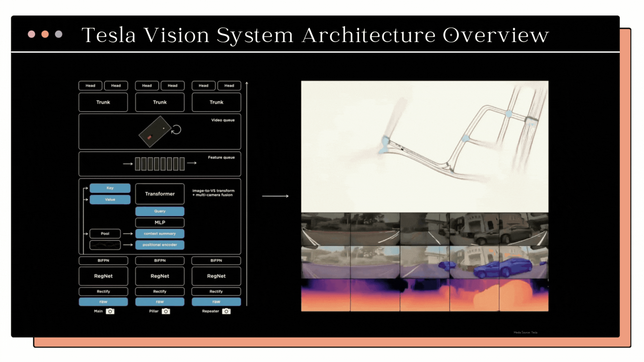Click the gray dot in the title bar
The image size is (644, 362).
pos(59,34)
